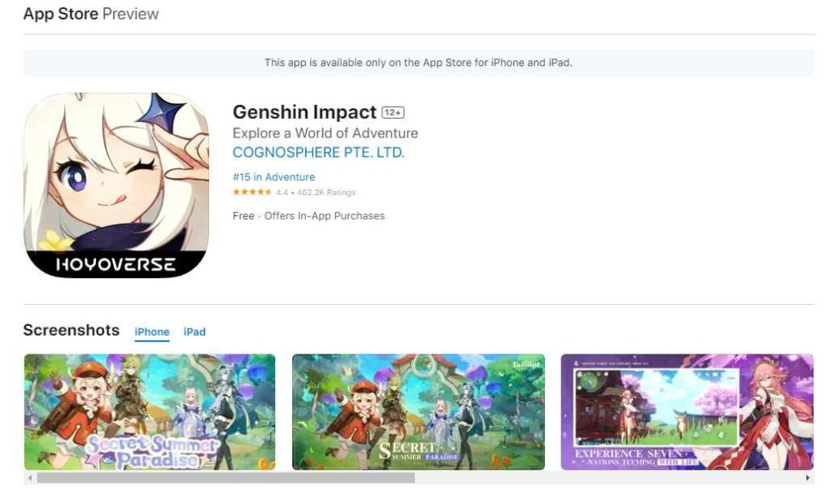Click the left scroll arrow of screenshots
The height and width of the screenshot is (504, 833).
coord(30,478)
